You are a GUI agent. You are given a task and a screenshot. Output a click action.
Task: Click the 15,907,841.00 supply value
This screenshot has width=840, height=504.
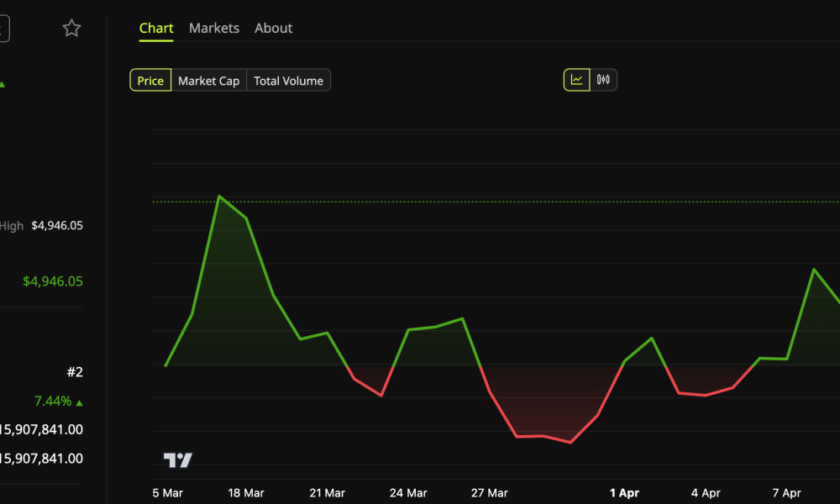tap(39, 429)
